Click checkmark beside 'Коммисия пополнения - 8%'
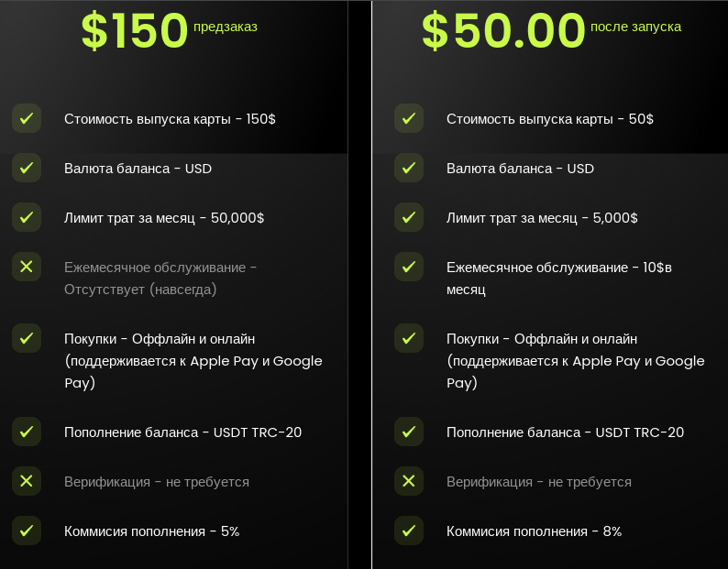The width and height of the screenshot is (728, 569). tap(409, 531)
